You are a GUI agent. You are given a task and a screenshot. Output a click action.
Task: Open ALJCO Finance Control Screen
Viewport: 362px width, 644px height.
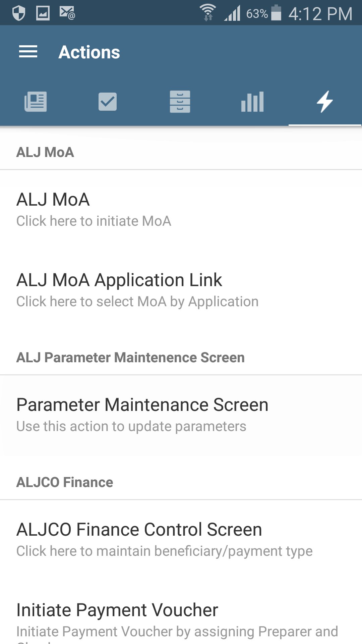(x=164, y=539)
